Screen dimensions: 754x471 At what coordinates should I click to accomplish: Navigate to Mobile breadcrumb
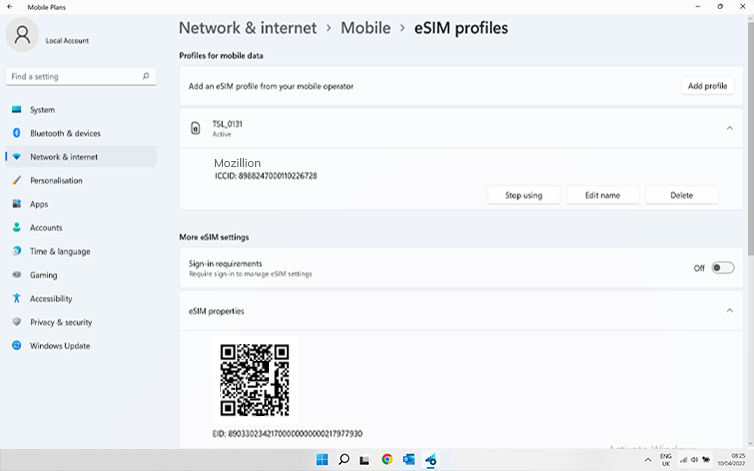[x=365, y=28]
